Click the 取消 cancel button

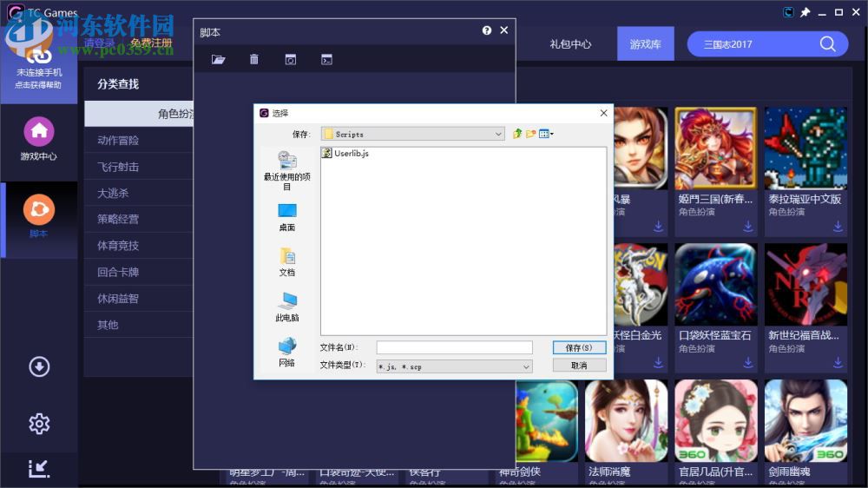tap(579, 366)
